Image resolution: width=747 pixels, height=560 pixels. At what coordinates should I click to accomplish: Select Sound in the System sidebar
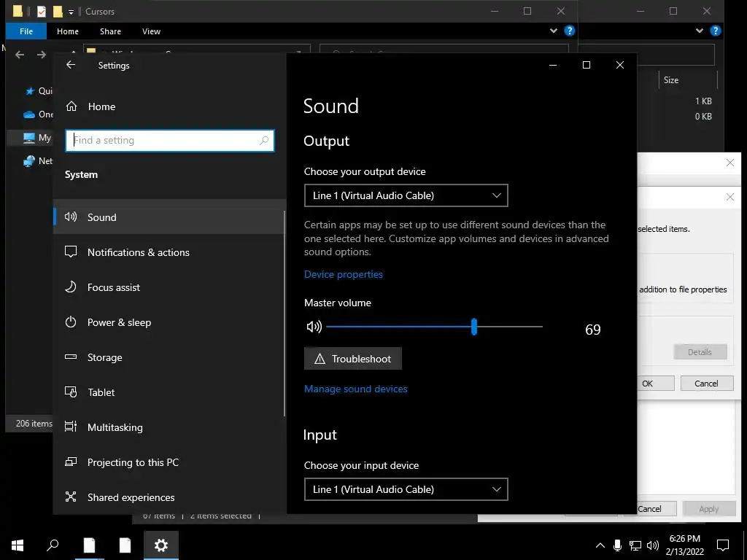point(169,217)
